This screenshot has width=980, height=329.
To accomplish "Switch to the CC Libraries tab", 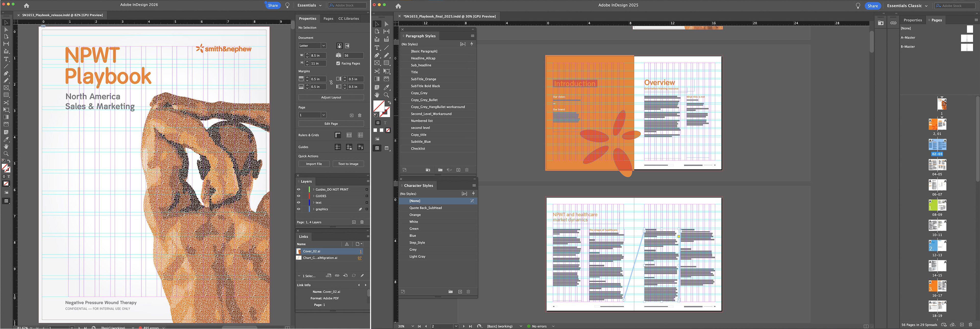I will coord(348,18).
